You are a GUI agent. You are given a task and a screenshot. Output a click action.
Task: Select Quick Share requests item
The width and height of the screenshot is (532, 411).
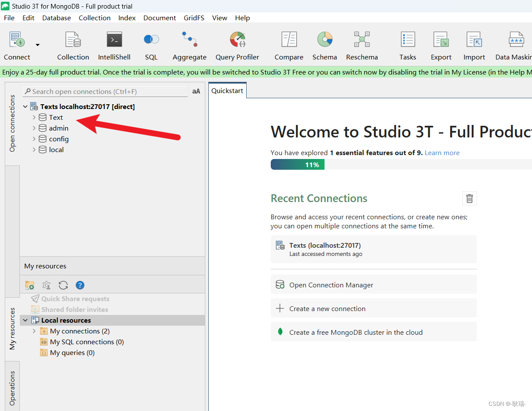tap(75, 299)
